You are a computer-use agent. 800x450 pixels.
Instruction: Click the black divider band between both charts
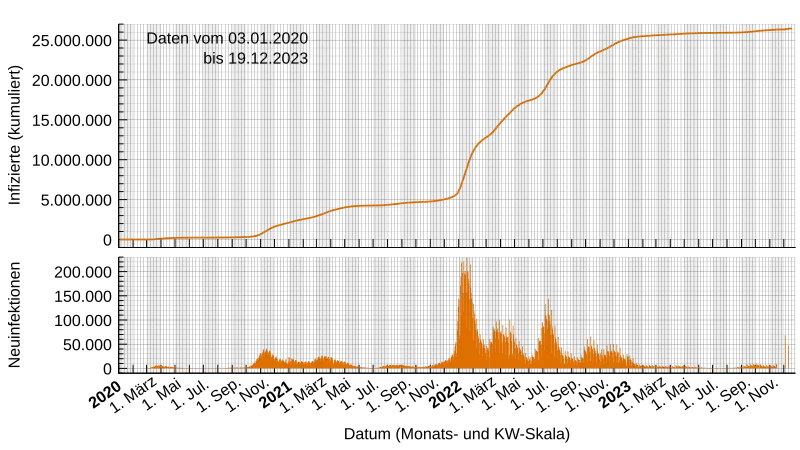point(460,251)
